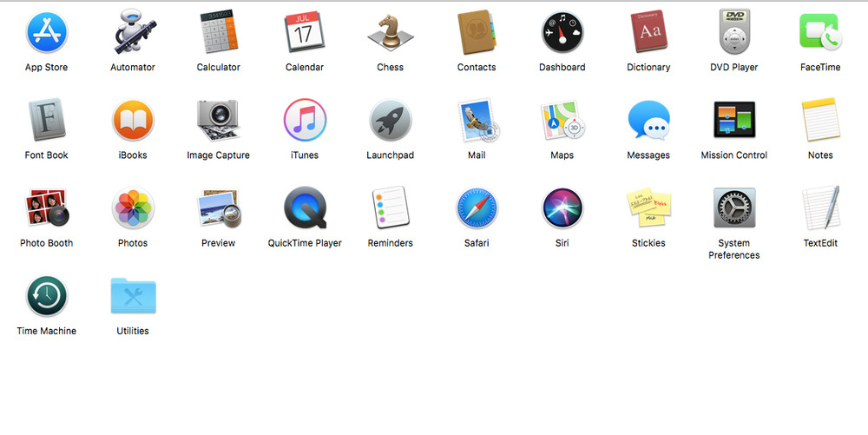The height and width of the screenshot is (435, 868).
Task: Select the "iTunes" name label
Action: pos(305,155)
